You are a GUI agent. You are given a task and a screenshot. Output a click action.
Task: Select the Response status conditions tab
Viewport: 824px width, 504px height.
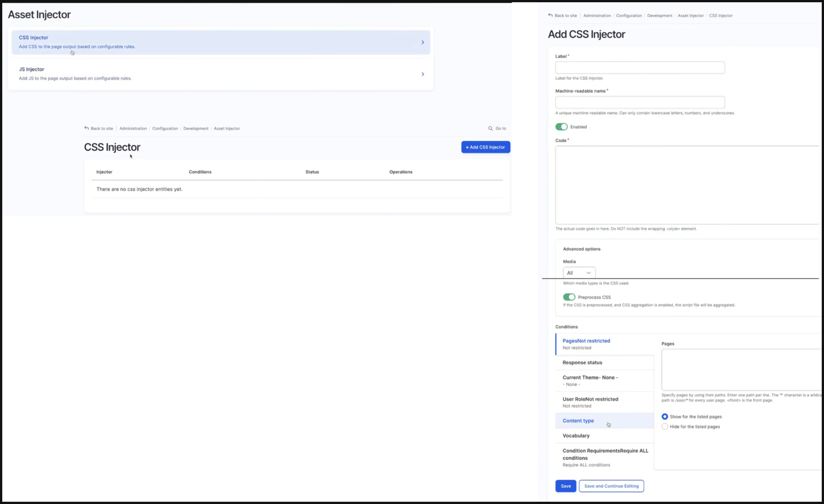(x=582, y=363)
